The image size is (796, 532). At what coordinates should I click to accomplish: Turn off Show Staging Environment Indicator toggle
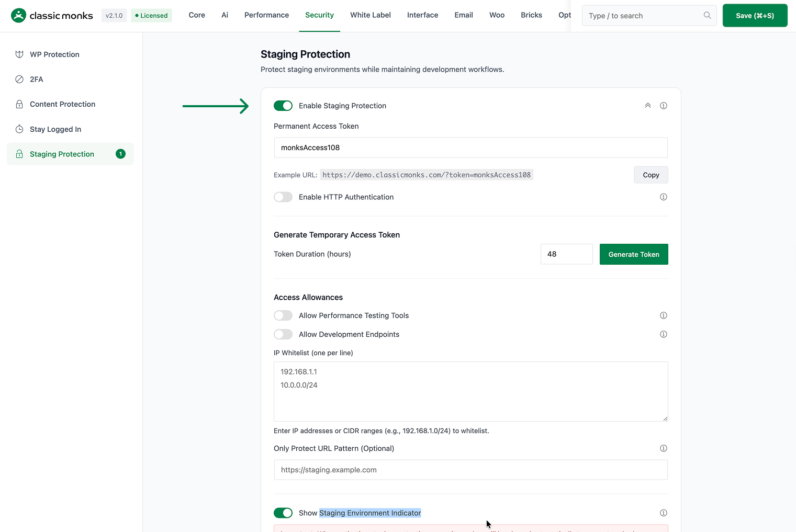283,513
